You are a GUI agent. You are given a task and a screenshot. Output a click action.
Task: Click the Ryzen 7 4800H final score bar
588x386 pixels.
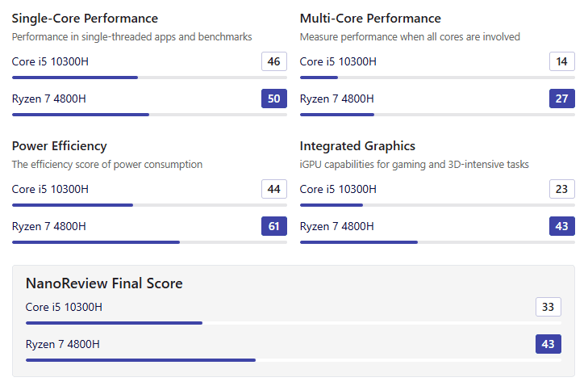point(294,360)
